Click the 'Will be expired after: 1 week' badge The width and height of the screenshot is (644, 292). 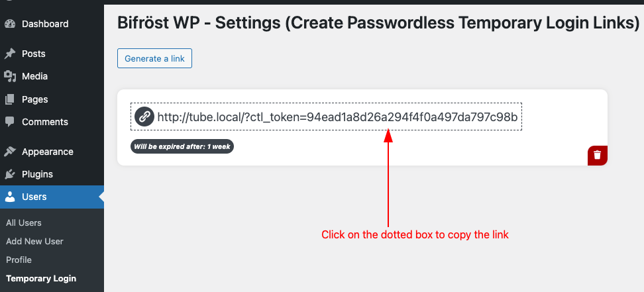click(x=182, y=146)
